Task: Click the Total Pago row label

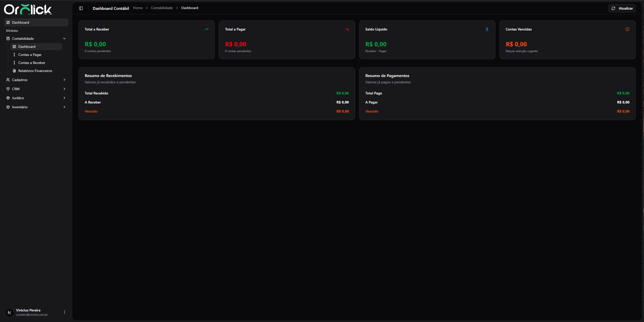Action: pos(374,93)
